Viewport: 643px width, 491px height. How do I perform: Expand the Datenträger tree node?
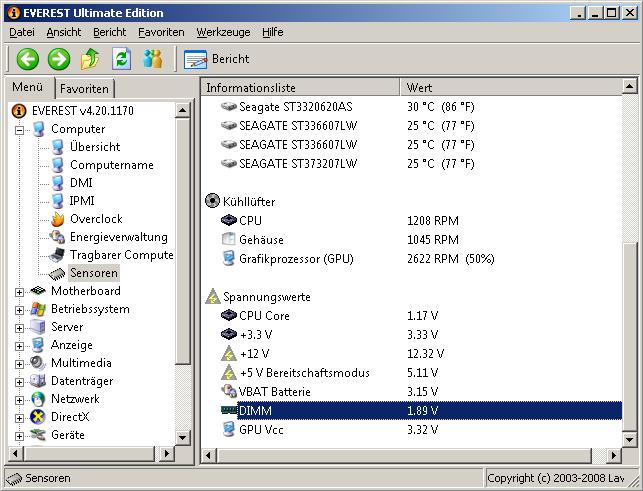(19, 382)
